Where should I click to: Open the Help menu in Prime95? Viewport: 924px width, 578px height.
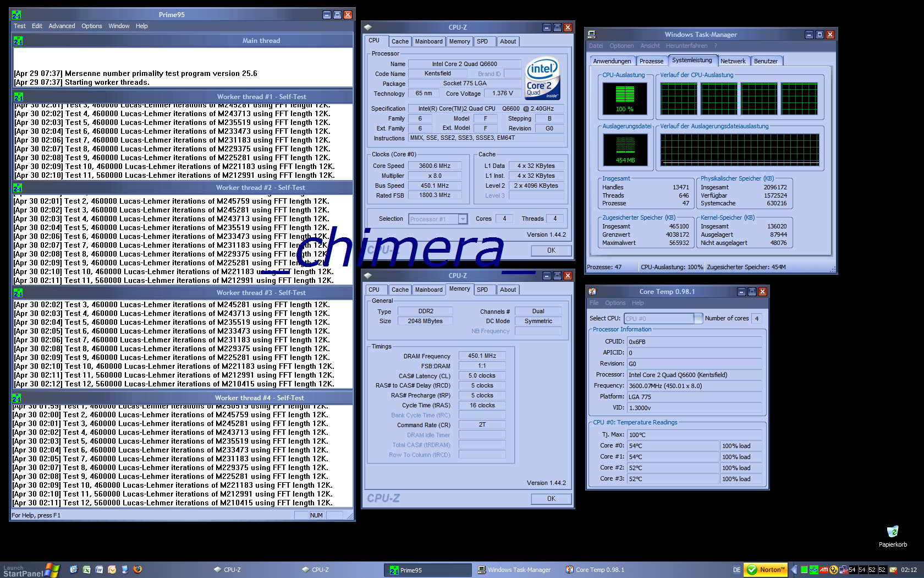[142, 26]
